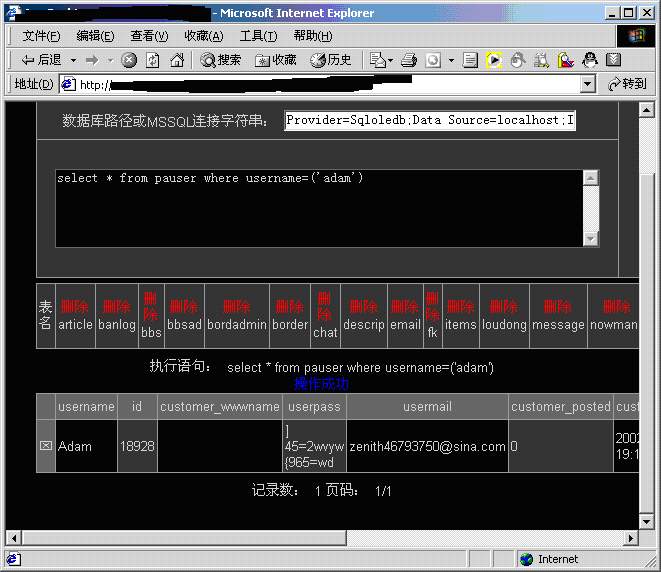Viewport: 661px width, 572px height.
Task: Open the Search (搜索) toolbar button
Action: tap(221, 60)
